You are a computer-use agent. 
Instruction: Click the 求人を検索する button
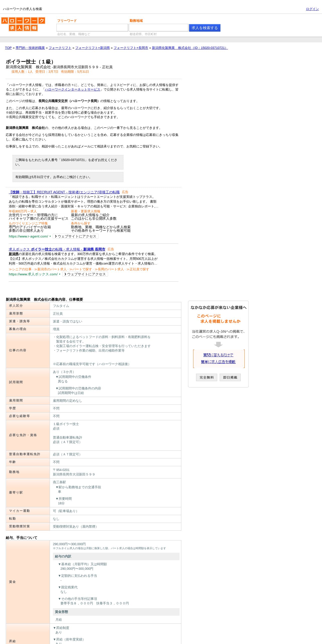pyautogui.click(x=205, y=28)
